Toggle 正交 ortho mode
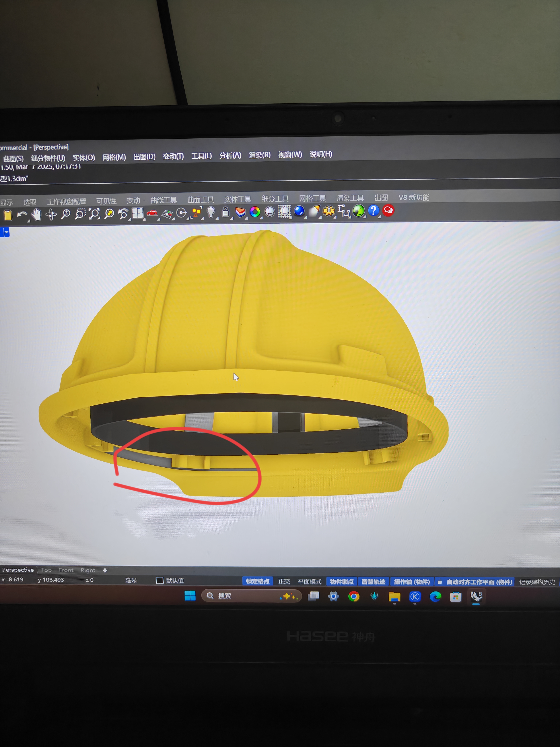 coord(284,582)
